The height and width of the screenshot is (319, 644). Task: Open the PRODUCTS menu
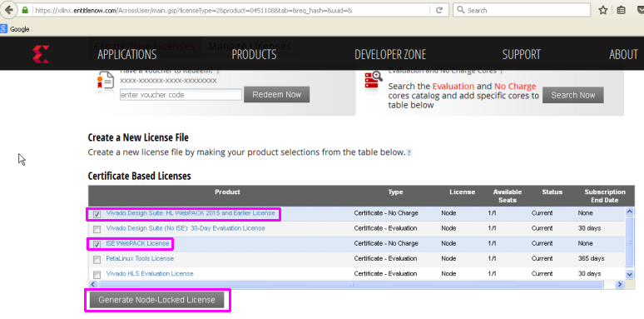click(254, 54)
